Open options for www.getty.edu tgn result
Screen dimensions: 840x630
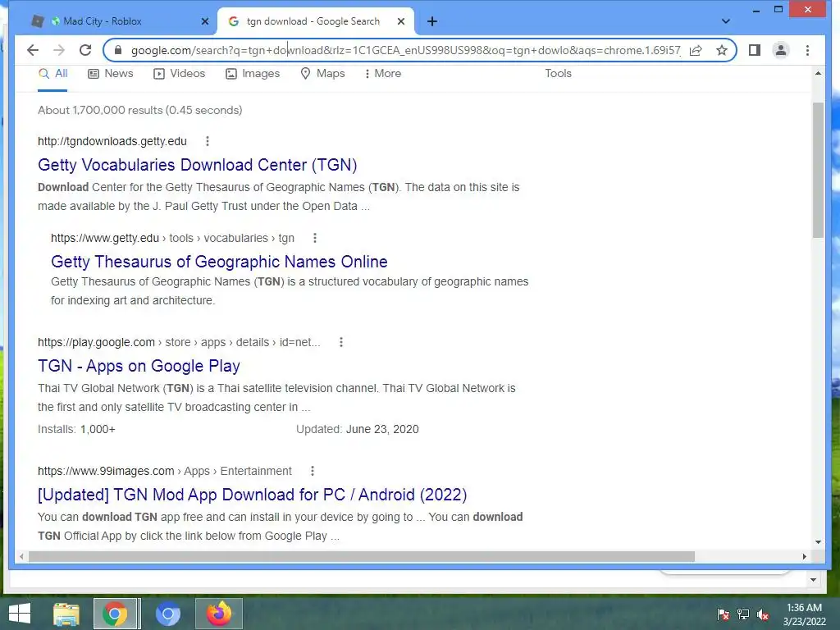tap(315, 238)
